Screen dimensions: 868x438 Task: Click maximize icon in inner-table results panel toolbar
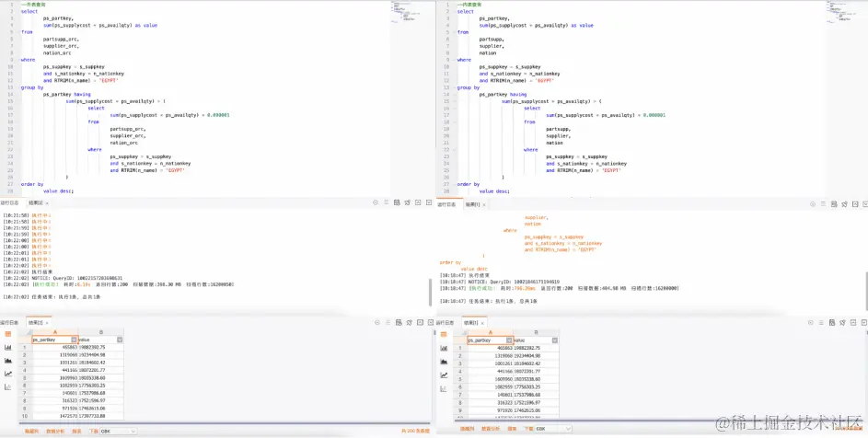pyautogui.click(x=853, y=322)
